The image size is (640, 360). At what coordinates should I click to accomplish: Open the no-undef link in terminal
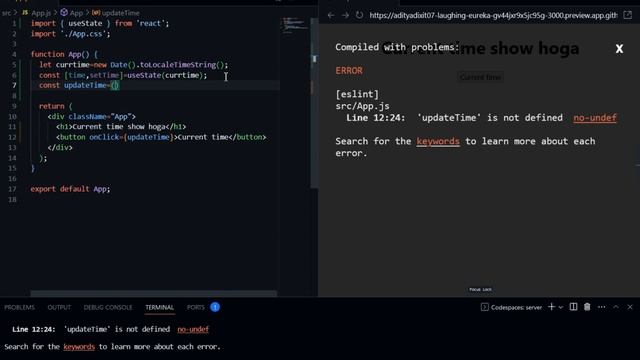193,329
